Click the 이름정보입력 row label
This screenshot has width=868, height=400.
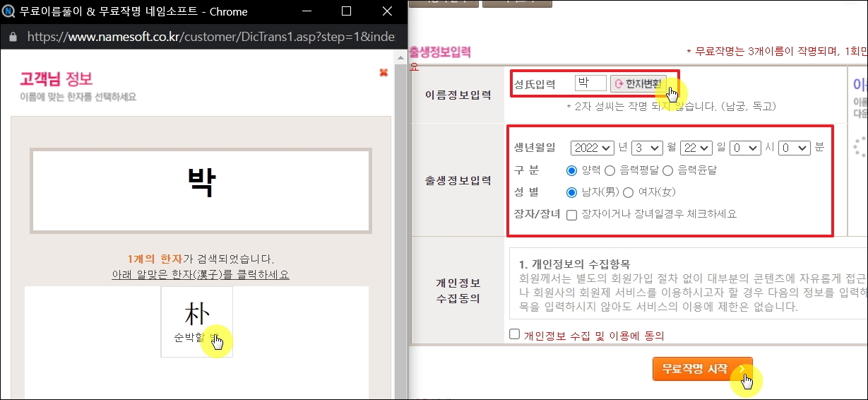[458, 95]
